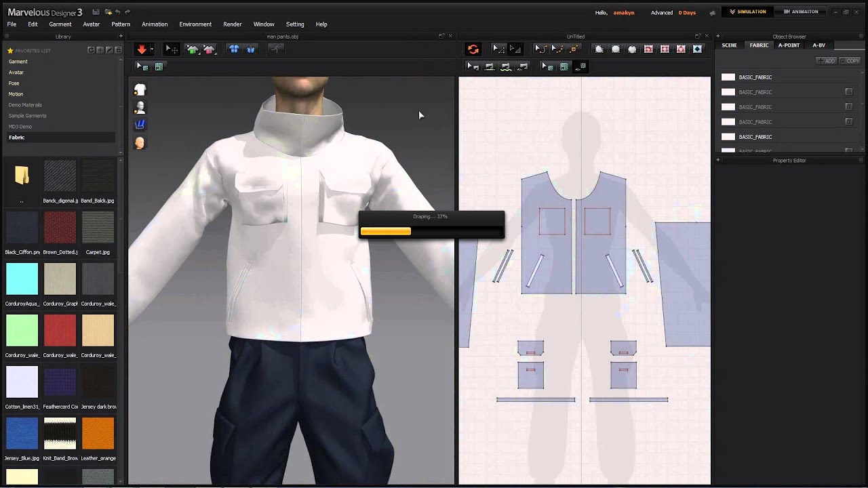Toggle the show avatar icon in 3D view

tap(140, 108)
